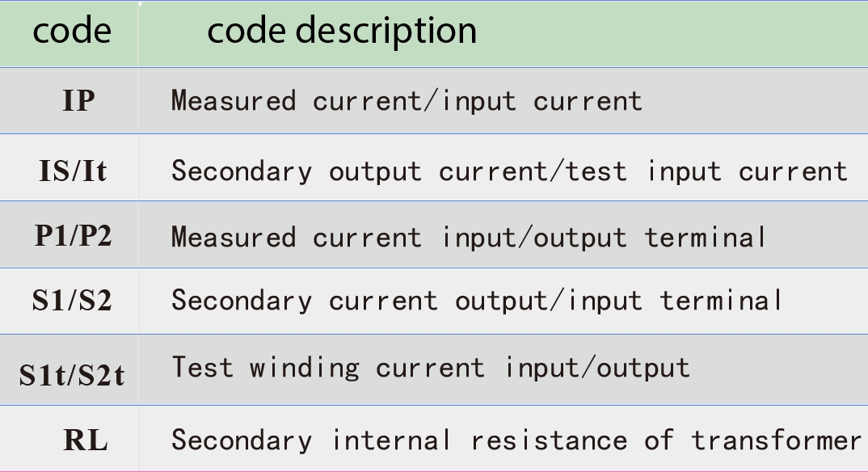Viewport: 868px width, 472px height.
Task: Click the 'code' column header
Action: coord(71,32)
